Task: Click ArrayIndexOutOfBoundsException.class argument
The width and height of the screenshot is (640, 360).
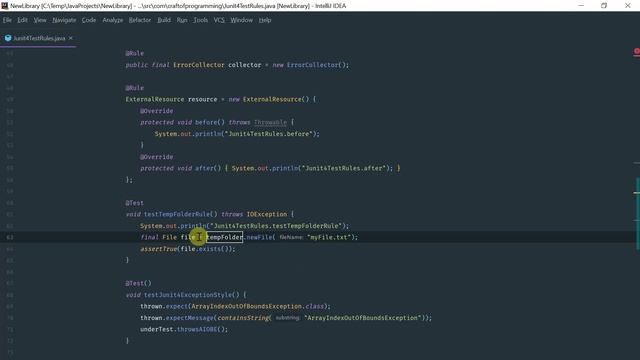Action: (x=258, y=306)
